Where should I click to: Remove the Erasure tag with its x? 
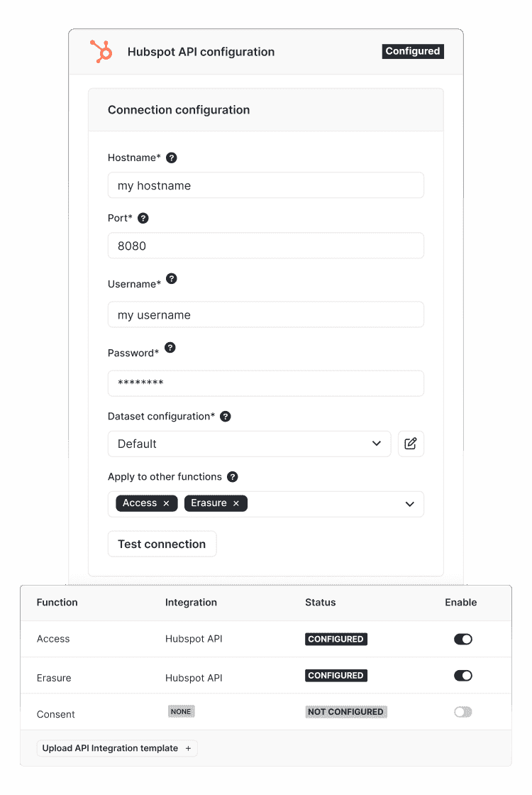tap(236, 503)
